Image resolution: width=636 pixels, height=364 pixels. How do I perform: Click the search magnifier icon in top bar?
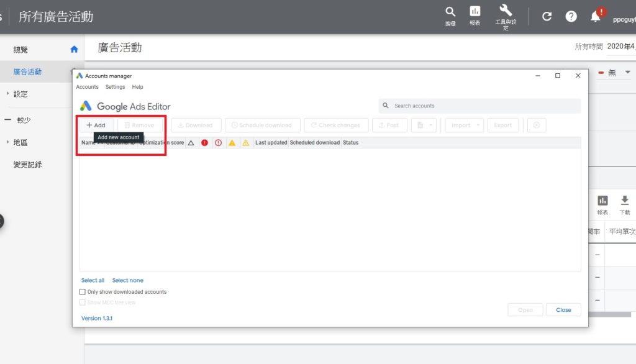(x=450, y=12)
